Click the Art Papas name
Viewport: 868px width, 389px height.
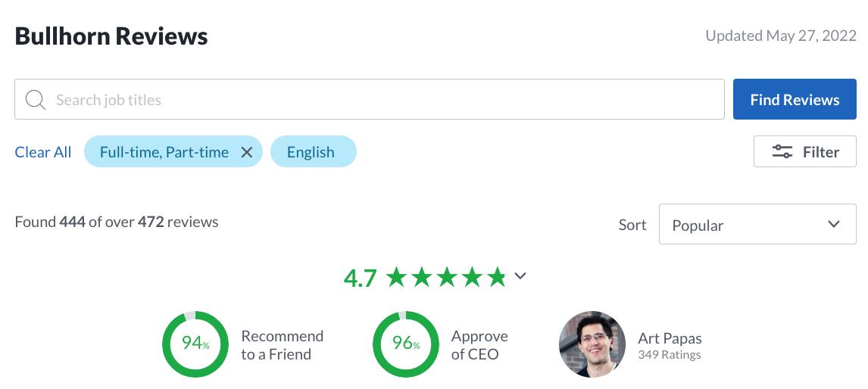pyautogui.click(x=670, y=338)
